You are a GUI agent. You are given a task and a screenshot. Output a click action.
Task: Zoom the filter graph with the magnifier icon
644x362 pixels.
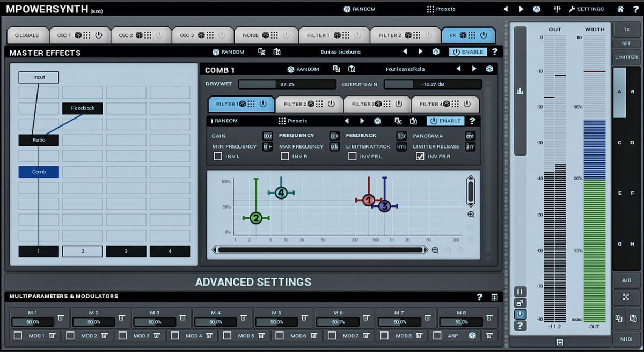pos(471,214)
